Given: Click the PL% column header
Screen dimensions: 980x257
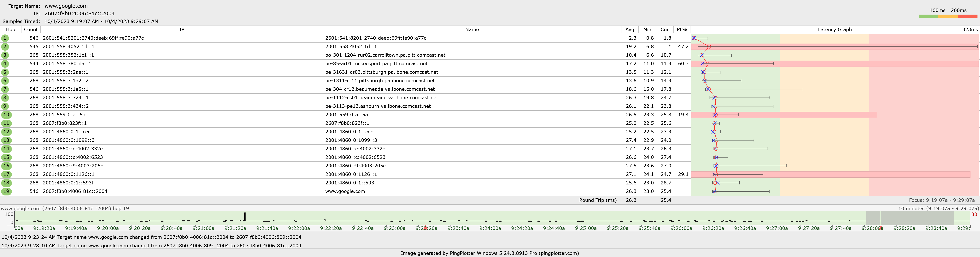Looking at the screenshot, I should click(682, 30).
